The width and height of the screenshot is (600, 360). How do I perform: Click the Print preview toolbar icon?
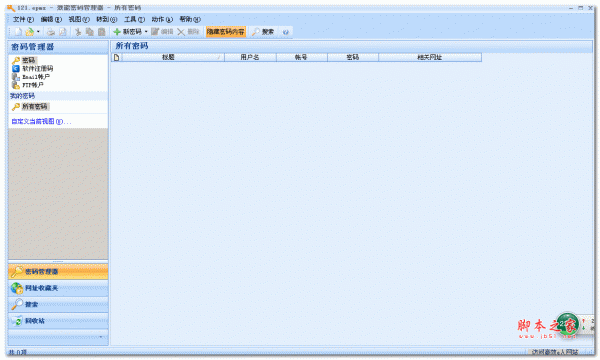(63, 32)
